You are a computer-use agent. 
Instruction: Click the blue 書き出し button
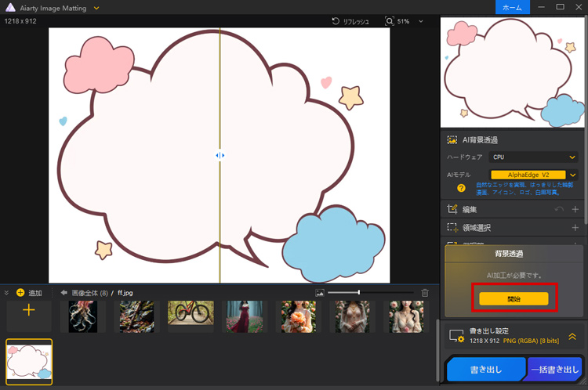coord(486,370)
